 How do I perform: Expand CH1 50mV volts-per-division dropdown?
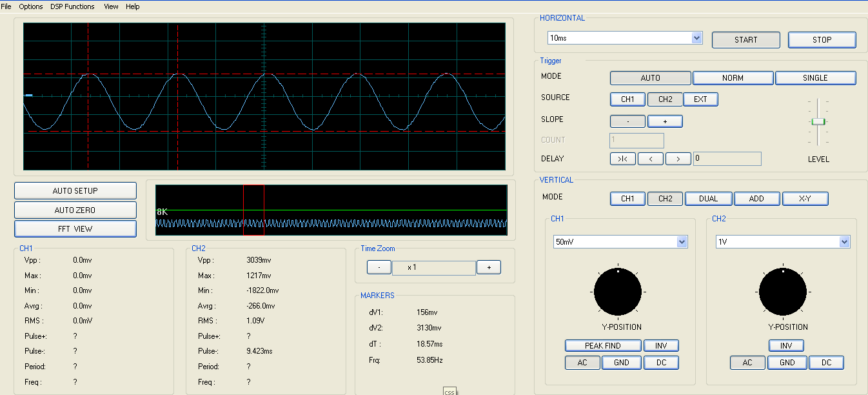point(682,242)
